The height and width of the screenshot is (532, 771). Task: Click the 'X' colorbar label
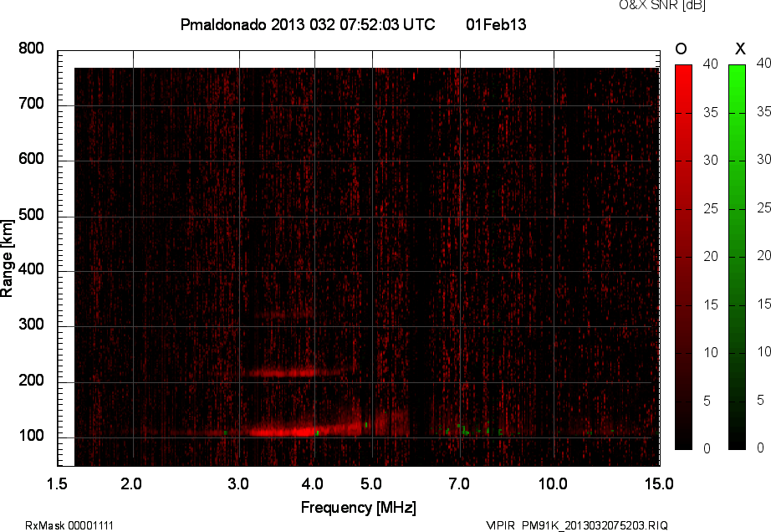(x=740, y=49)
